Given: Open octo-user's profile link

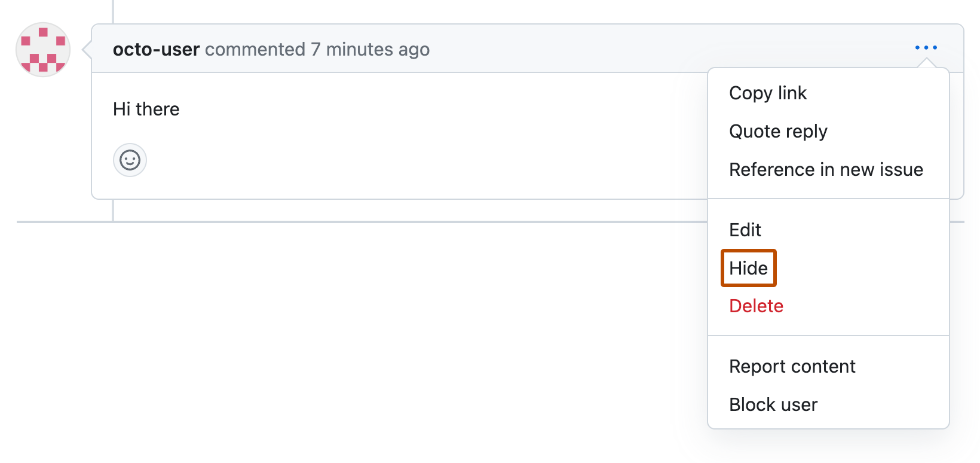Looking at the screenshot, I should (x=156, y=49).
